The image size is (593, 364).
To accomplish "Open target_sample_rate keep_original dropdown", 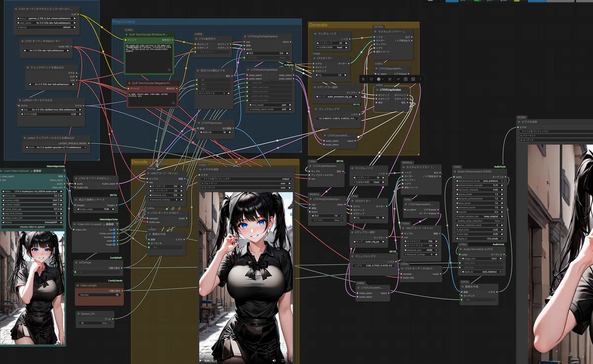I will point(479,216).
